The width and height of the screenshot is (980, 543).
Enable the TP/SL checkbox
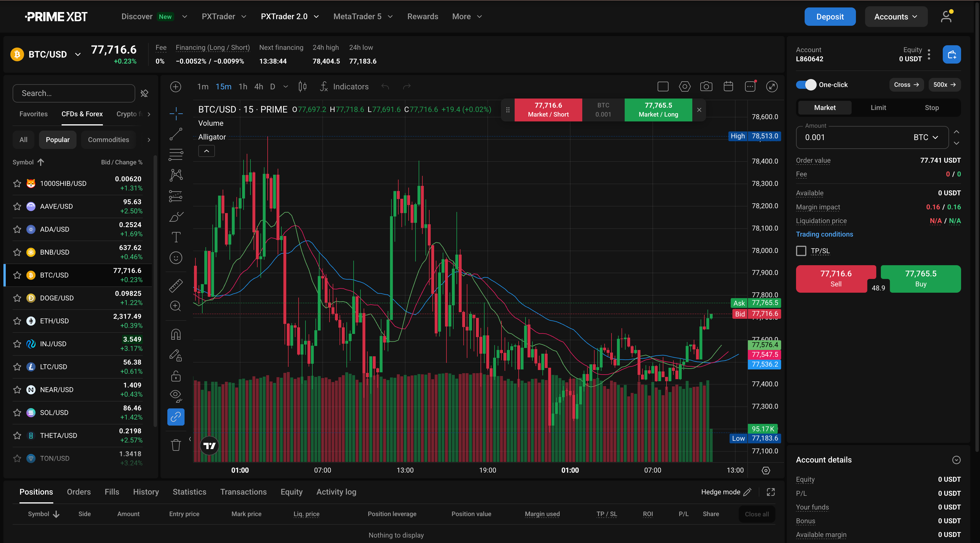coord(801,251)
